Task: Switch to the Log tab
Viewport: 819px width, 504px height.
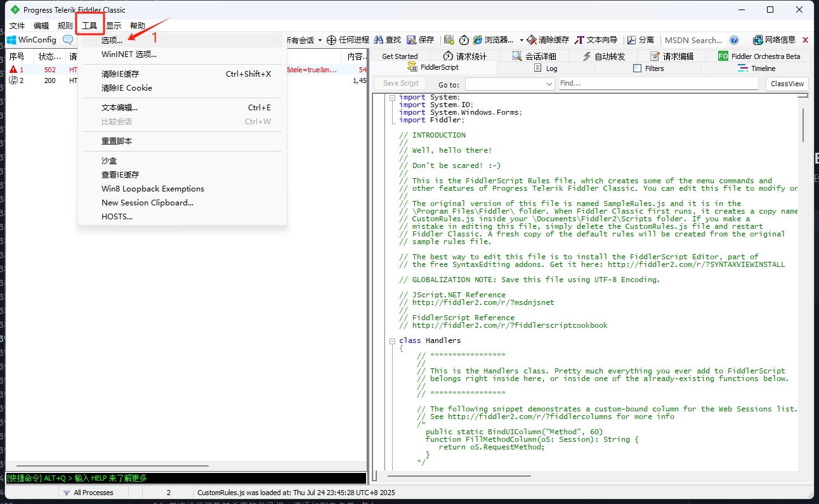Action: (546, 68)
